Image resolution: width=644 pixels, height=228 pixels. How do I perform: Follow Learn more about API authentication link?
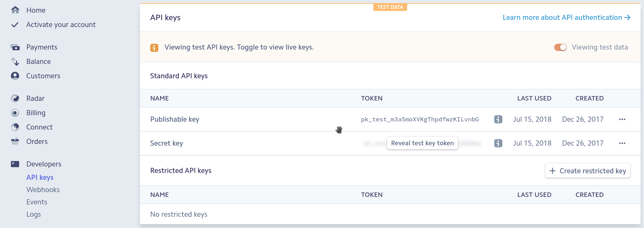tap(566, 17)
